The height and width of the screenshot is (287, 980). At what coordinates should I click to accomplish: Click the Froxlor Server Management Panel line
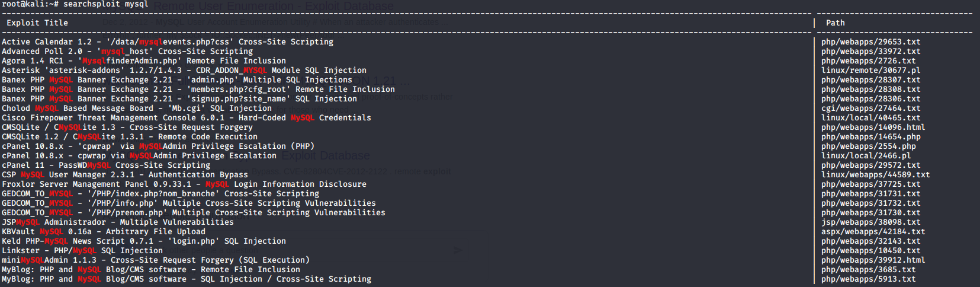point(184,184)
